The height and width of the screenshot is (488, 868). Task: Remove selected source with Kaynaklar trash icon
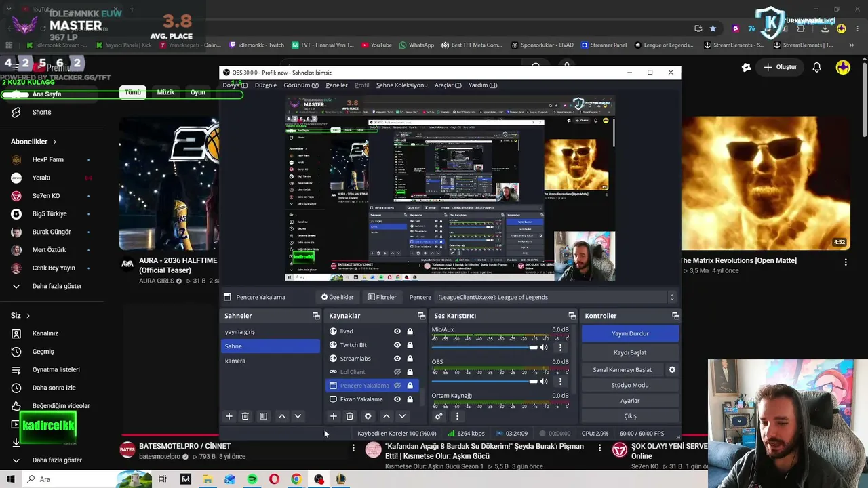click(350, 416)
